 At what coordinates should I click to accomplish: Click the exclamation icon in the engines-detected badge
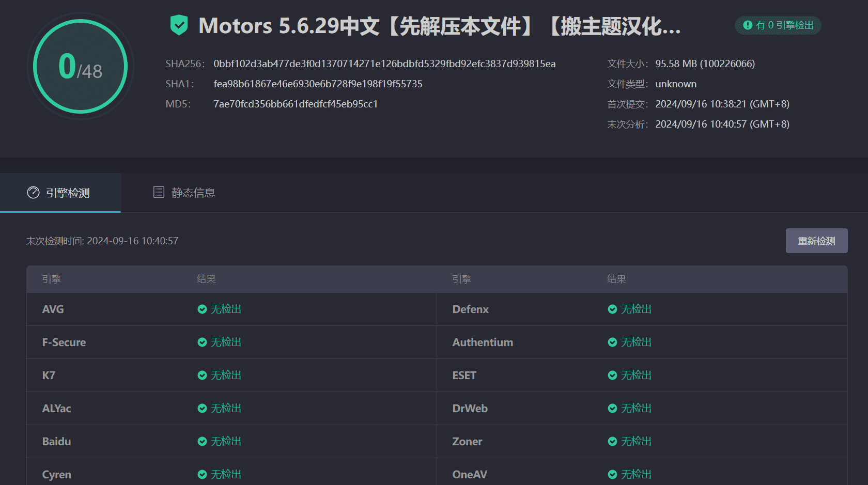point(748,25)
